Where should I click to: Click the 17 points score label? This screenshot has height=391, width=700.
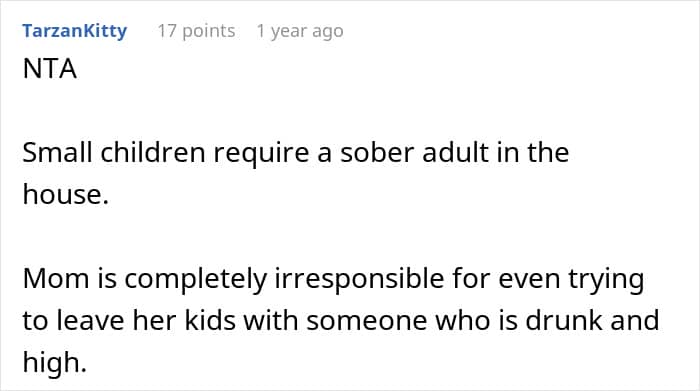tap(196, 31)
